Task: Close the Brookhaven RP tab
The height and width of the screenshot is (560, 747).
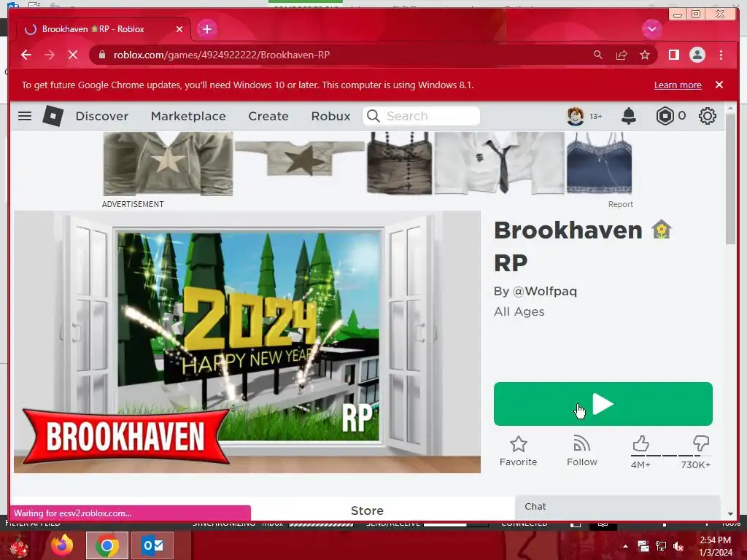Action: point(179,29)
